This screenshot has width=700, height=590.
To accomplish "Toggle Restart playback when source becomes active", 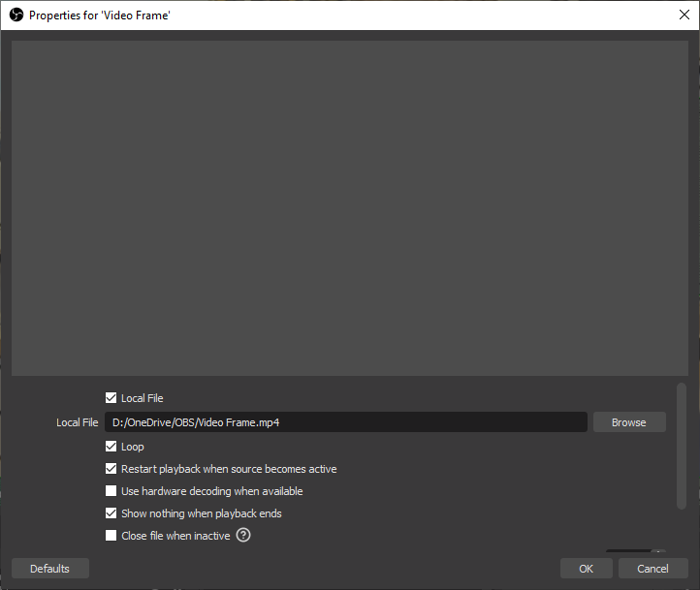I will [111, 468].
